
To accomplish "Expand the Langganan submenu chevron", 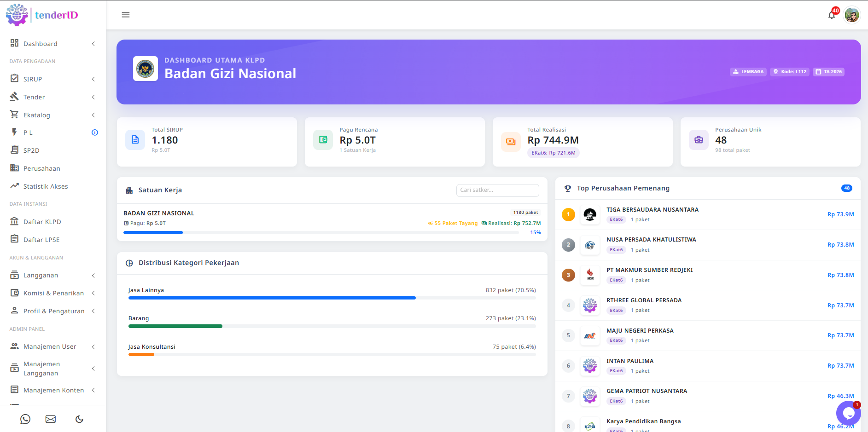I will point(93,275).
